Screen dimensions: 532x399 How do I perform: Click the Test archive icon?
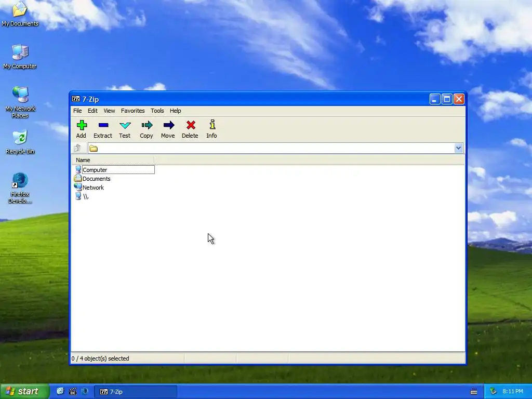[125, 125]
